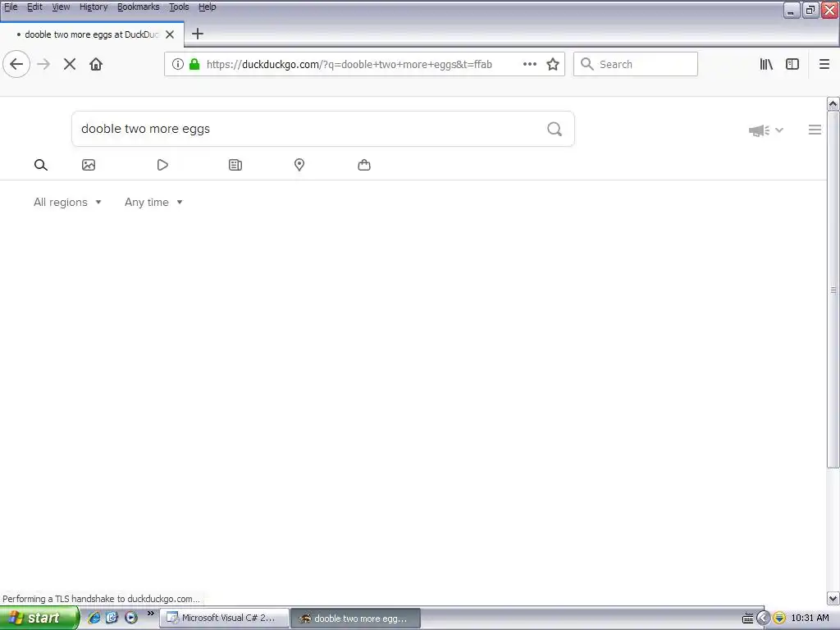Select dooble two more eggs taskbar button
This screenshot has height=630, width=840.
356,619
